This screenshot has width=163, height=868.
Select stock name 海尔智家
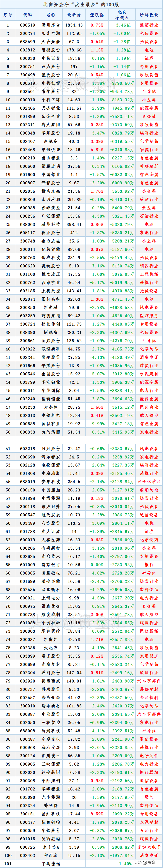(51, 457)
